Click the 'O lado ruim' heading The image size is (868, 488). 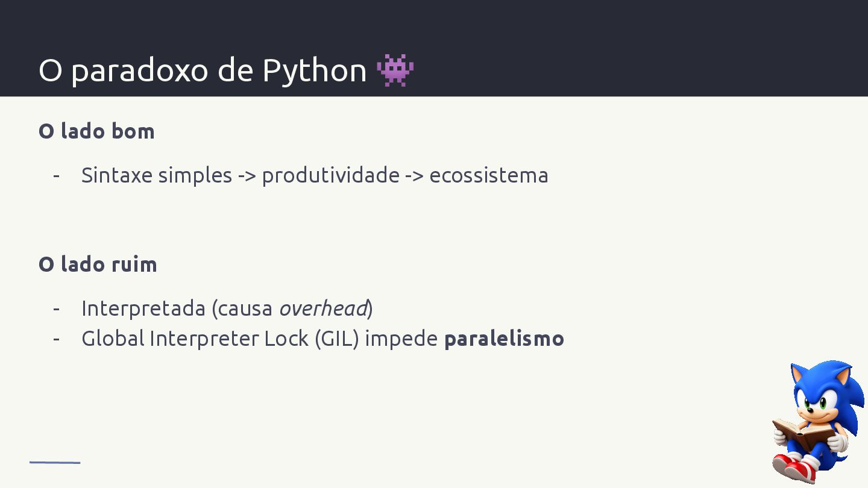coord(98,264)
